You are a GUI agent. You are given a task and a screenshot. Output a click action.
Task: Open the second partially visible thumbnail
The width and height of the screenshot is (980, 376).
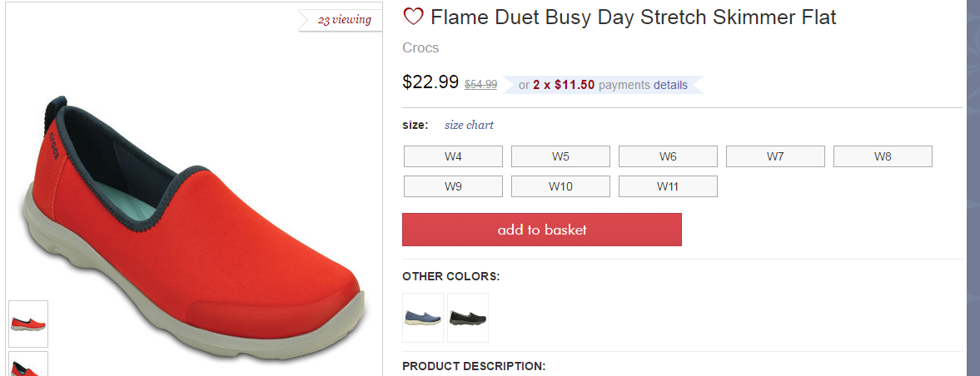tap(28, 364)
